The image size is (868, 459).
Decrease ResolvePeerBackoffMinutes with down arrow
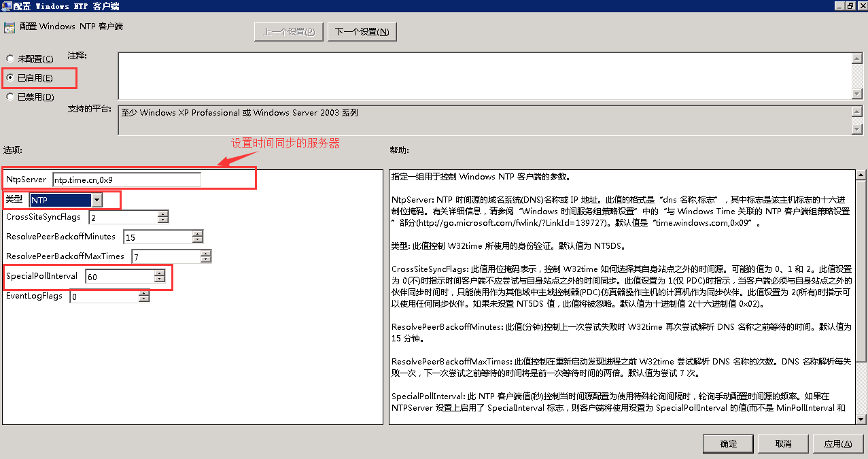[198, 241]
